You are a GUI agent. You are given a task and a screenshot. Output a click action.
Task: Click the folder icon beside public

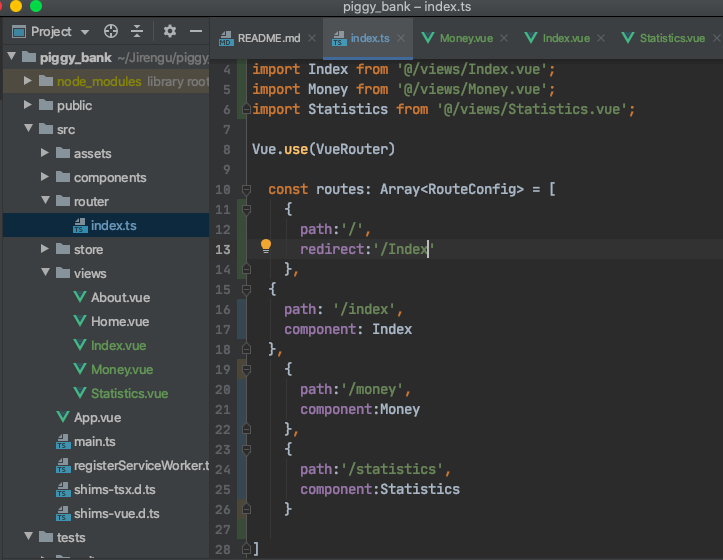tap(46, 105)
